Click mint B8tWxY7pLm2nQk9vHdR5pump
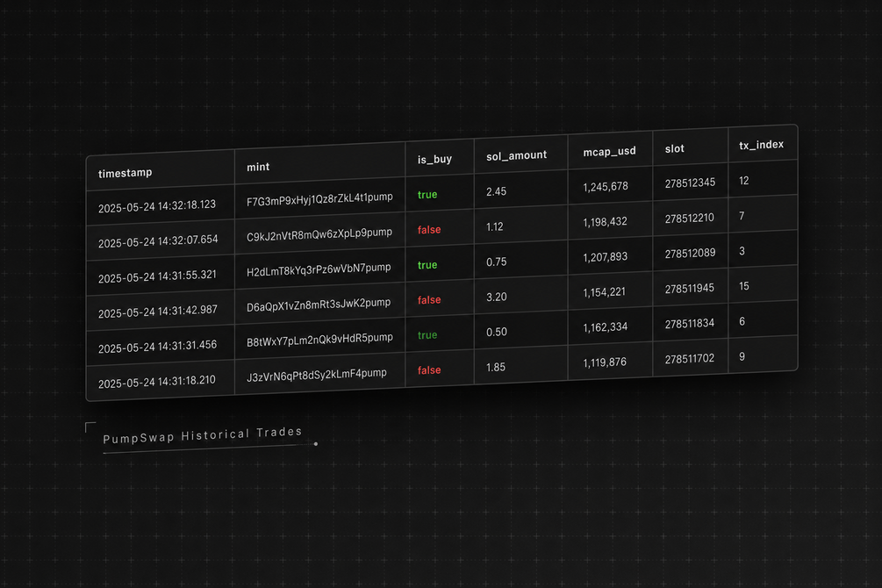The width and height of the screenshot is (882, 588). click(x=319, y=340)
